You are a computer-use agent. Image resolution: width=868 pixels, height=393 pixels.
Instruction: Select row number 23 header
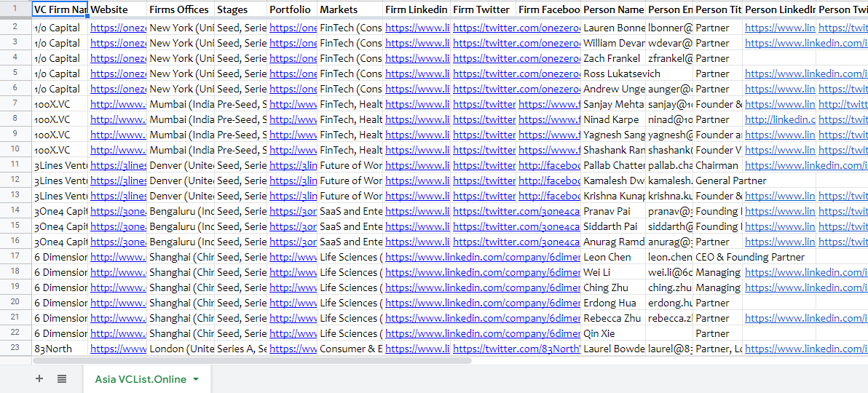point(15,349)
